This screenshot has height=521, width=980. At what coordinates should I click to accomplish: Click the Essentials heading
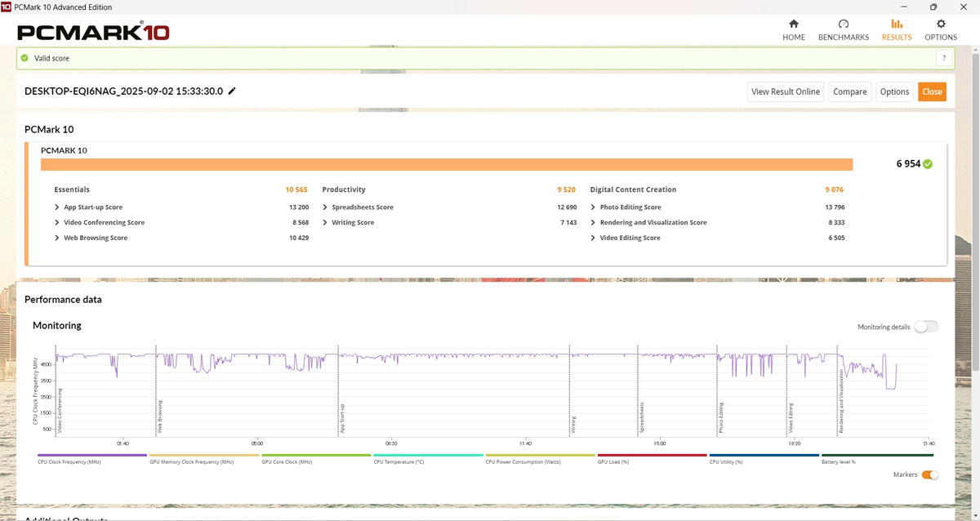coord(72,189)
